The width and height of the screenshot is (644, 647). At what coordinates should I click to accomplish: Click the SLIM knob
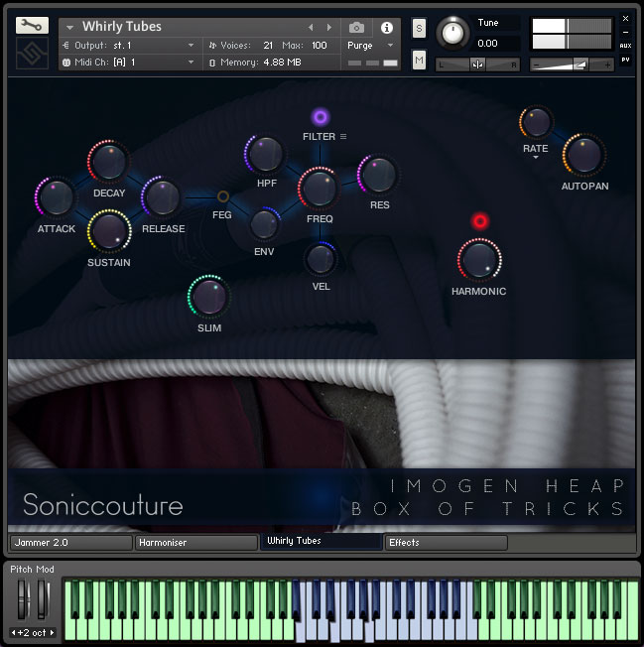209,297
